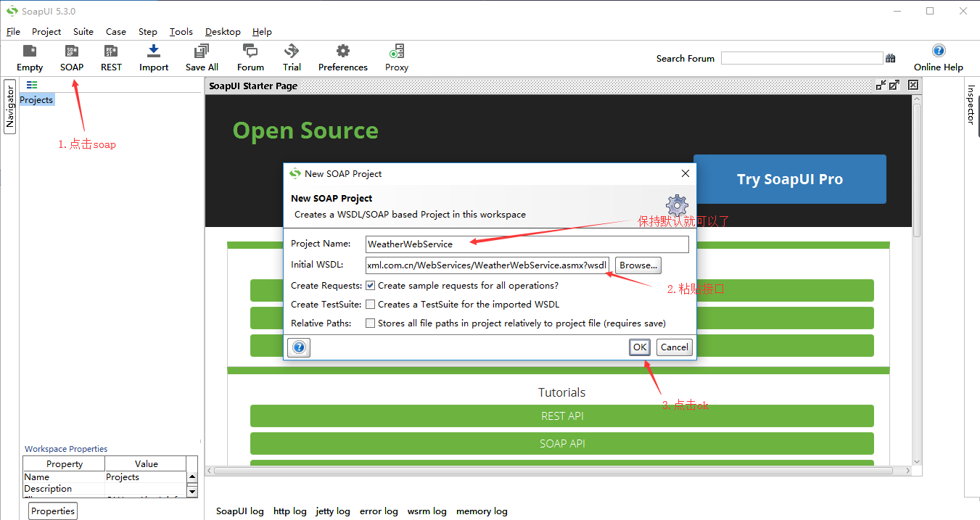
Task: Click Try SoapUI Pro button
Action: pos(790,179)
